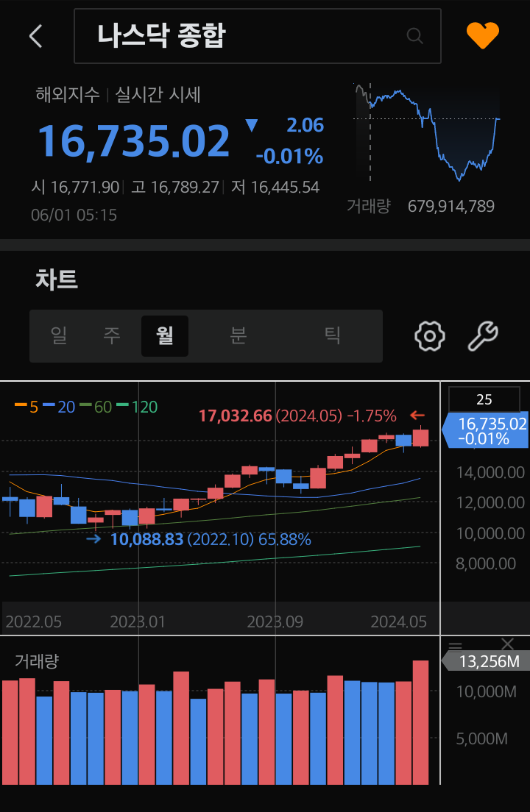Click the 실시간 시세 label
This screenshot has width=530, height=812.
point(158,95)
